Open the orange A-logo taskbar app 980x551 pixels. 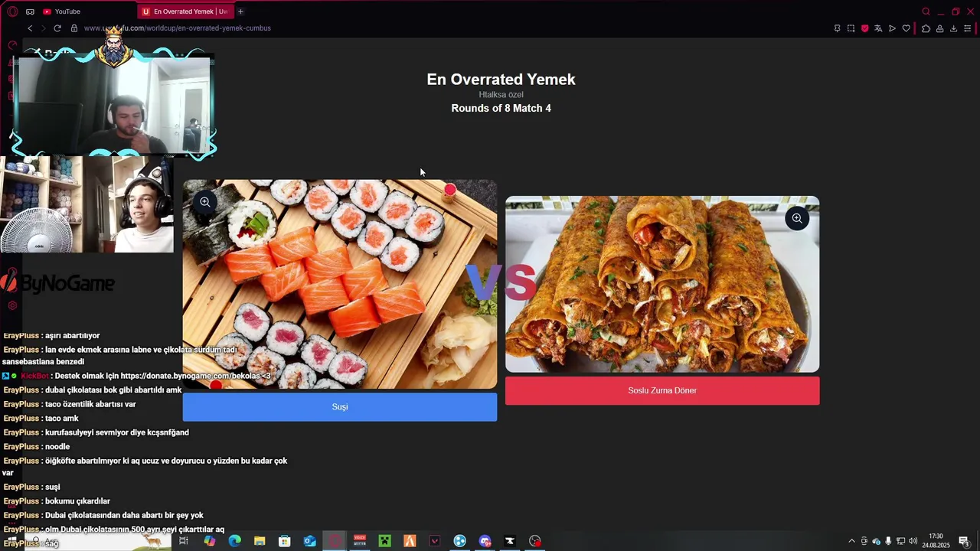tap(410, 541)
